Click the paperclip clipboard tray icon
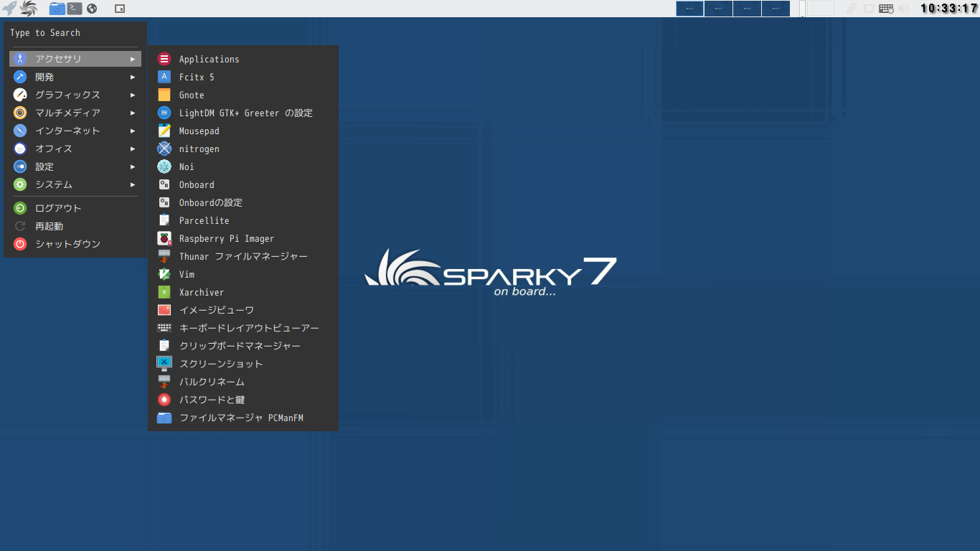This screenshot has width=980, height=551. (x=852, y=9)
